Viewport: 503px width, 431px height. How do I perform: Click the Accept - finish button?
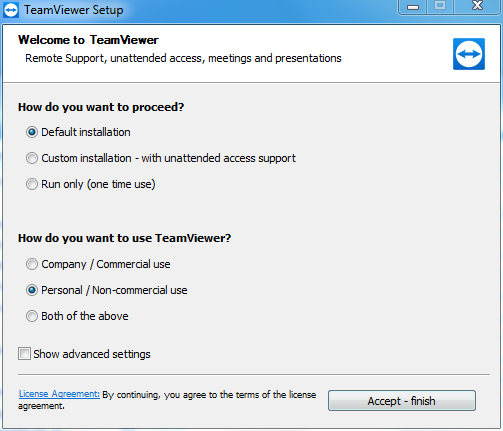point(402,401)
